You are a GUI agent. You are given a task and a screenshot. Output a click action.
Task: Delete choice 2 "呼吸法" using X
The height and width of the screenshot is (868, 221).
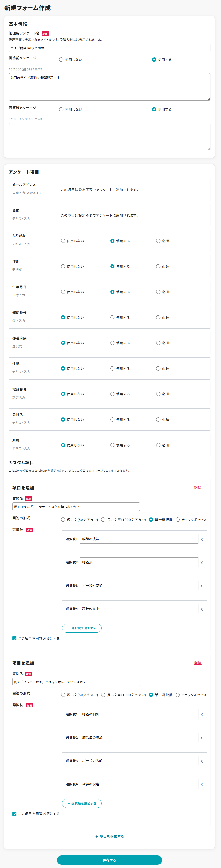pyautogui.click(x=201, y=563)
